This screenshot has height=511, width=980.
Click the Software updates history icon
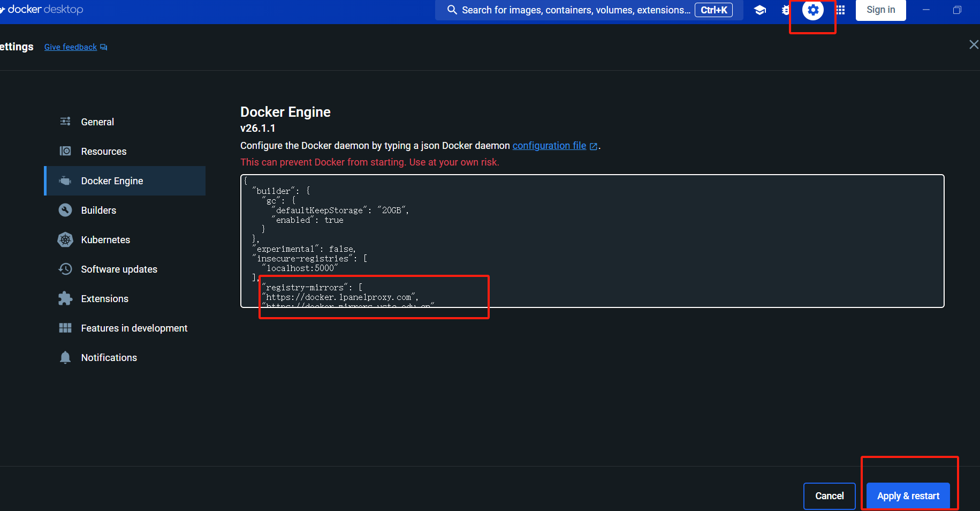(x=65, y=269)
